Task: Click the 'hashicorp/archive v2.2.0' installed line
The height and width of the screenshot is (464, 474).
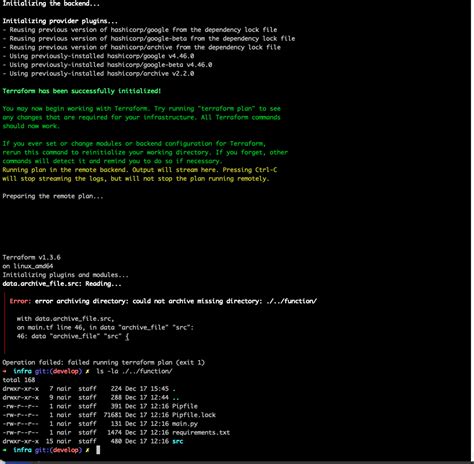Action: pyautogui.click(x=98, y=73)
